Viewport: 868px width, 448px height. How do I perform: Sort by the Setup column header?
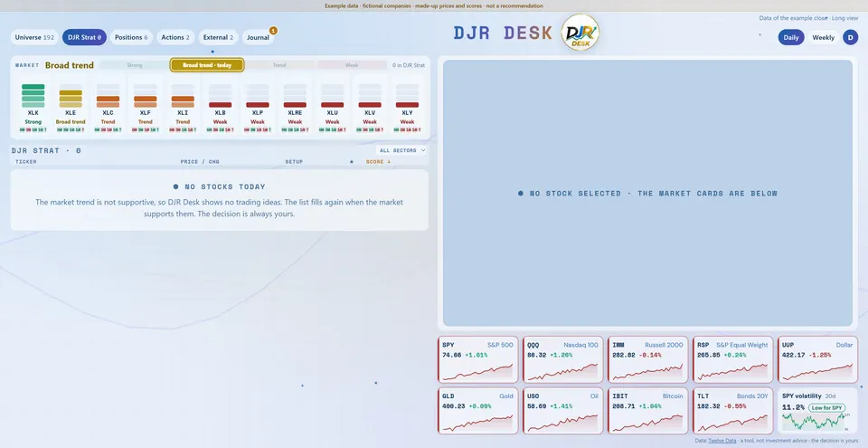pyautogui.click(x=294, y=162)
